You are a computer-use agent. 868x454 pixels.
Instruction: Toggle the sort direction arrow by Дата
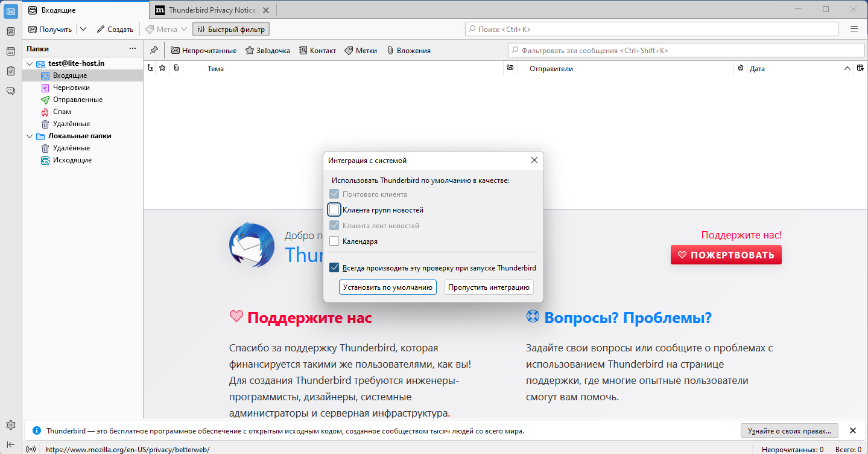[847, 68]
